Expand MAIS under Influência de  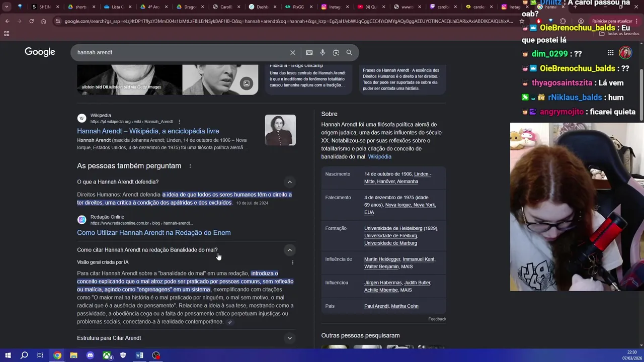point(407,266)
